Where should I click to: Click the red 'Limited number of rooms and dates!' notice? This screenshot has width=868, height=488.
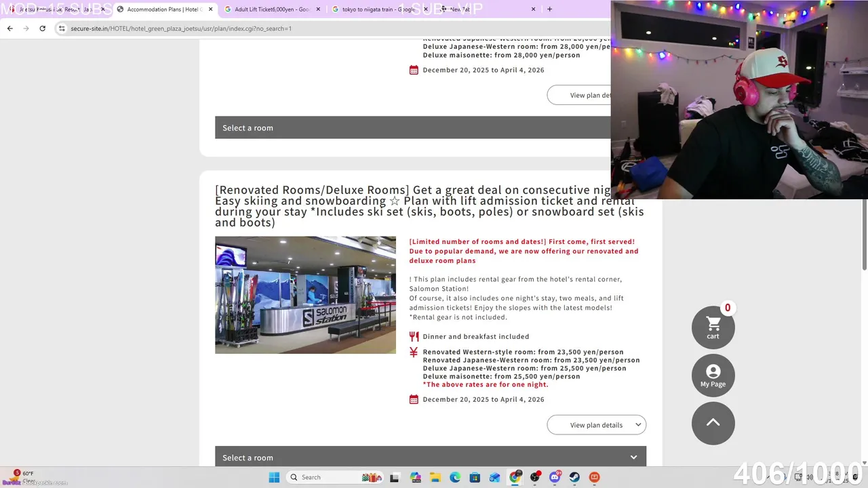click(x=524, y=251)
